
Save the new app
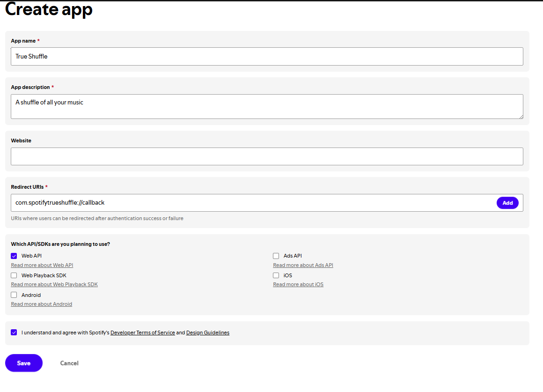[24, 363]
